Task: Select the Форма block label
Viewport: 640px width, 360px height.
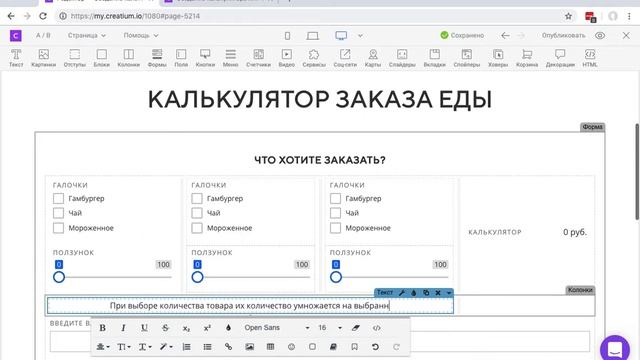Action: tap(592, 127)
